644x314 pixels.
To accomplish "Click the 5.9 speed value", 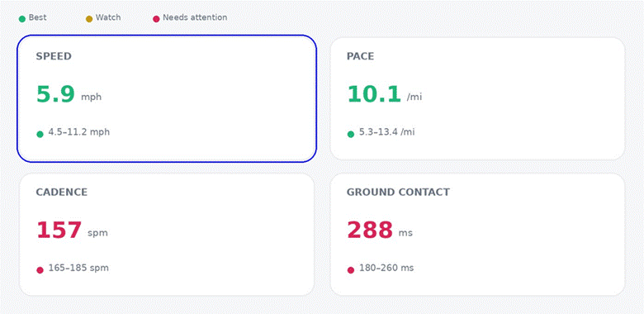I will [55, 94].
